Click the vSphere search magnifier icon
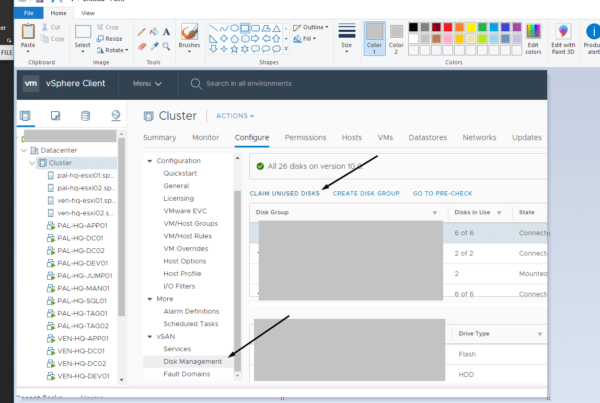600x403 pixels. [196, 84]
